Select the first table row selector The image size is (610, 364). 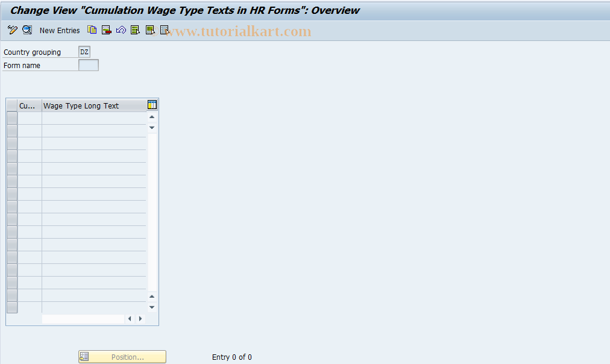12,118
